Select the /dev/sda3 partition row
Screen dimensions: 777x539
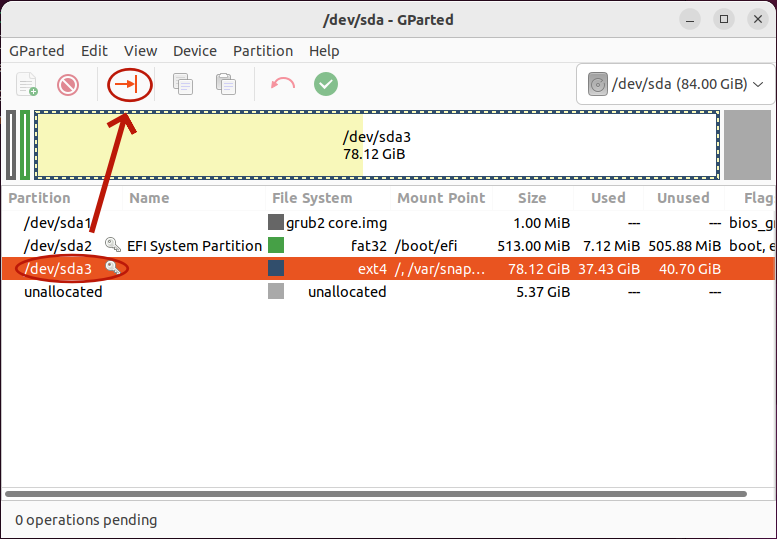[x=388, y=269]
